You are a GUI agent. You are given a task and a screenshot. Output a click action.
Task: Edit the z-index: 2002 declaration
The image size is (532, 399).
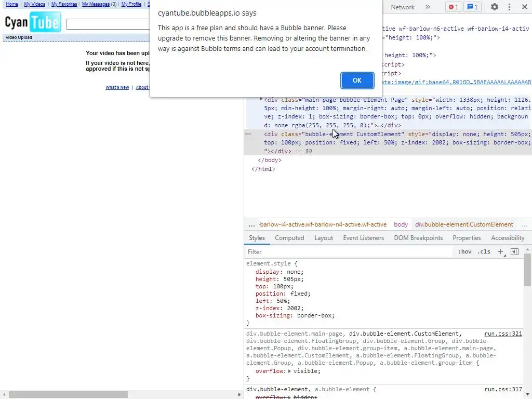(x=279, y=309)
